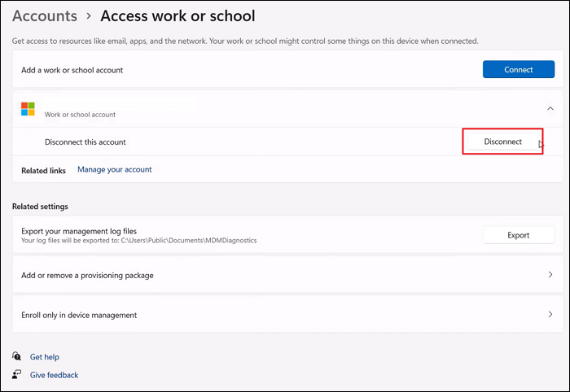Click the Give feedback person icon
This screenshot has height=392, width=570.
pyautogui.click(x=17, y=375)
